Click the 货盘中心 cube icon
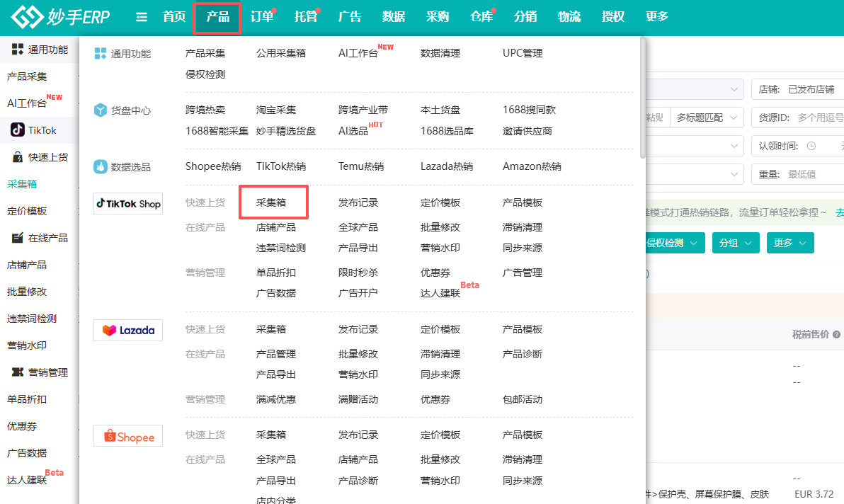Viewport: 844px width, 504px height. (x=101, y=110)
